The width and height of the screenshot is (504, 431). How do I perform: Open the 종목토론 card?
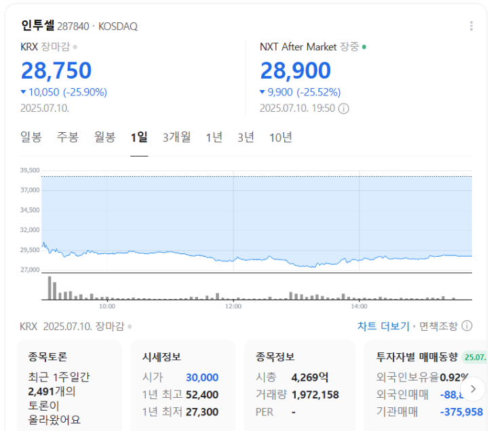coord(69,386)
